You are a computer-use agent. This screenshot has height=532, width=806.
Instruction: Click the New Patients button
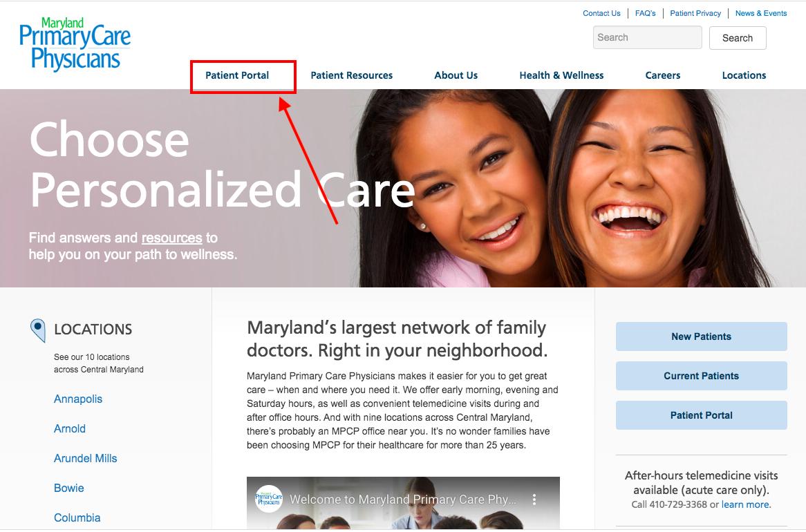pos(701,336)
